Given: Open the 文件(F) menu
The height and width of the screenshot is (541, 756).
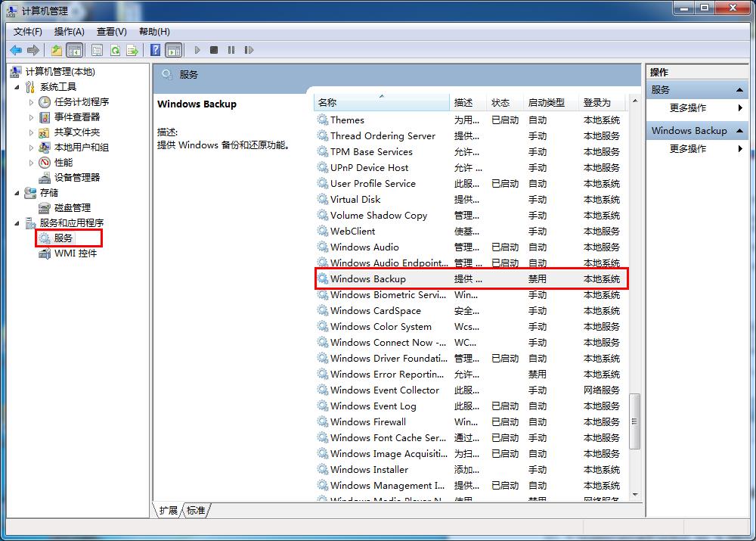Looking at the screenshot, I should pyautogui.click(x=27, y=32).
